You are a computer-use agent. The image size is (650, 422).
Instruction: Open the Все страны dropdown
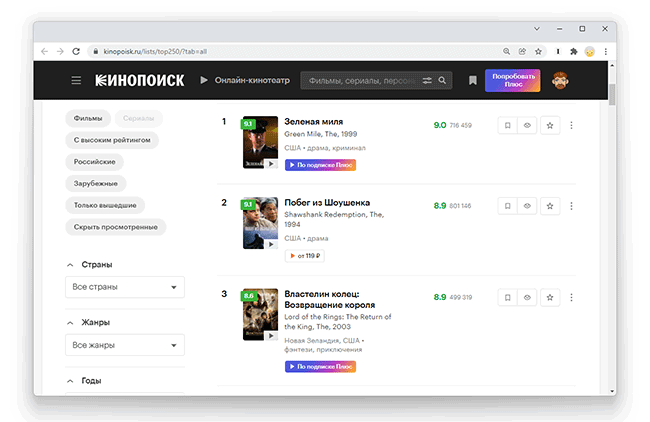[125, 287]
